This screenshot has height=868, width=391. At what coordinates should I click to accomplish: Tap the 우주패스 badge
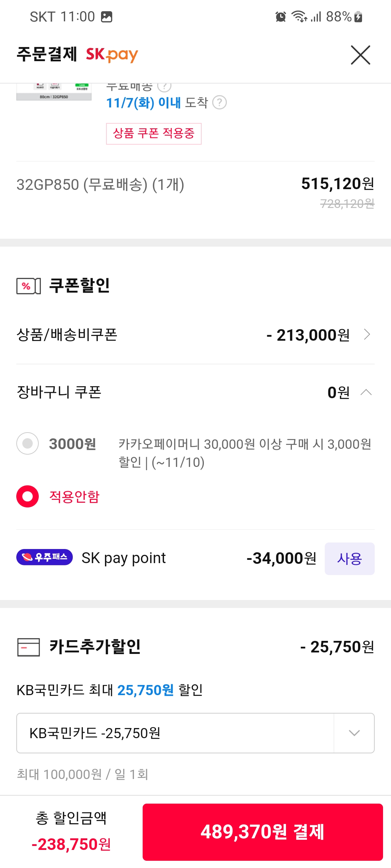click(x=45, y=557)
